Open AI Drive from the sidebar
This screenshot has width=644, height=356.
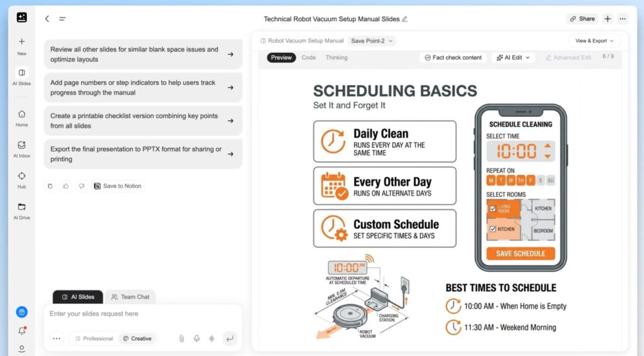click(21, 207)
